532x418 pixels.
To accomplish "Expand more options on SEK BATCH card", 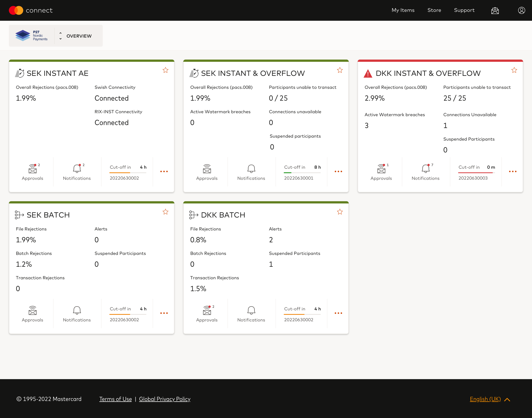I will [164, 313].
